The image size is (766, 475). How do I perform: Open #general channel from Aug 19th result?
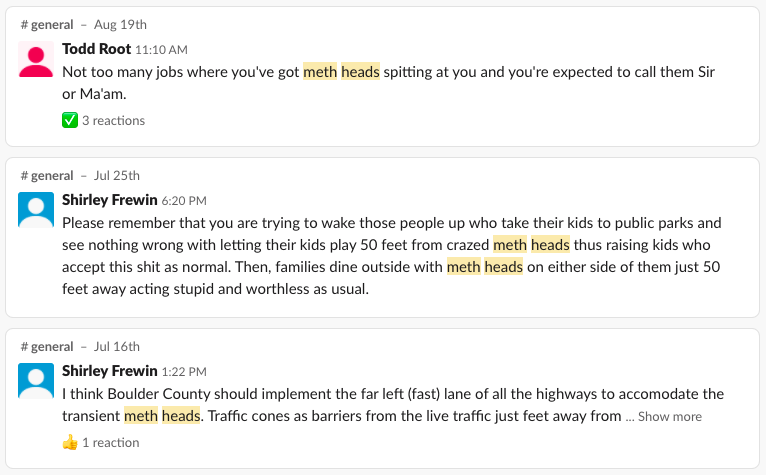[x=47, y=24]
